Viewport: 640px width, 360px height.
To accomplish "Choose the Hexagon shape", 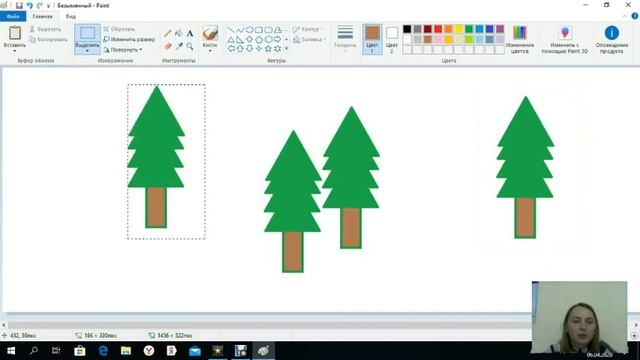I will (268, 40).
